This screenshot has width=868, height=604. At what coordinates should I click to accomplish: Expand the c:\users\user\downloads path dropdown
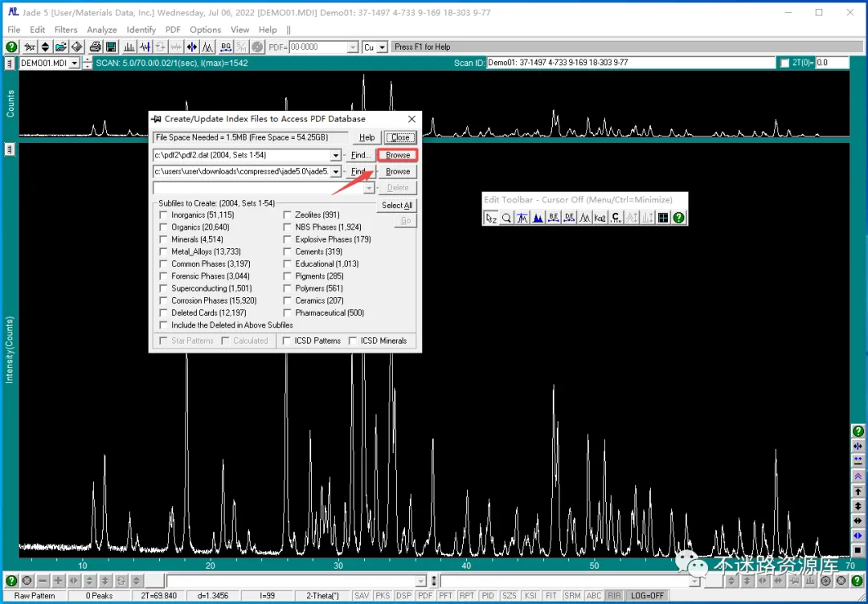335,172
